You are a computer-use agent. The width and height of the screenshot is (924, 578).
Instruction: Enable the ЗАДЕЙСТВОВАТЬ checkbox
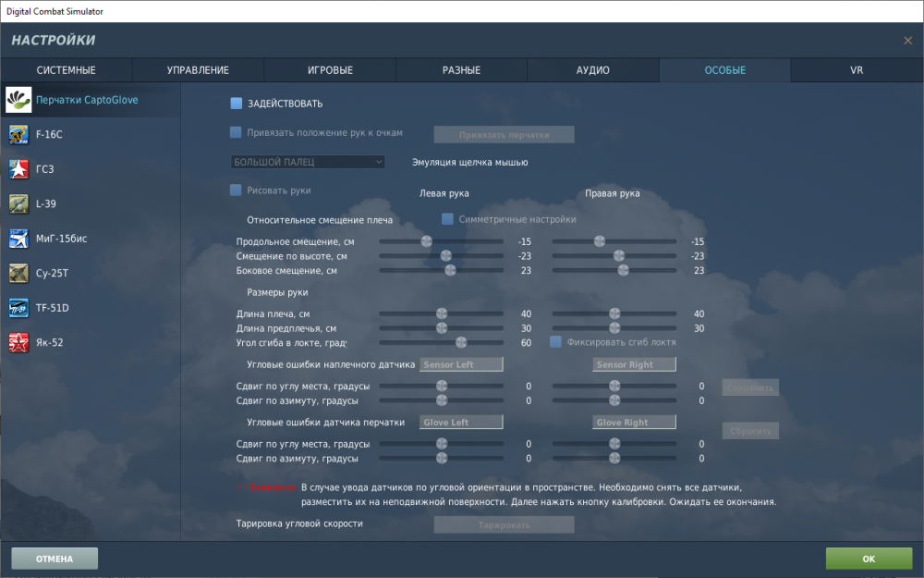[237, 104]
